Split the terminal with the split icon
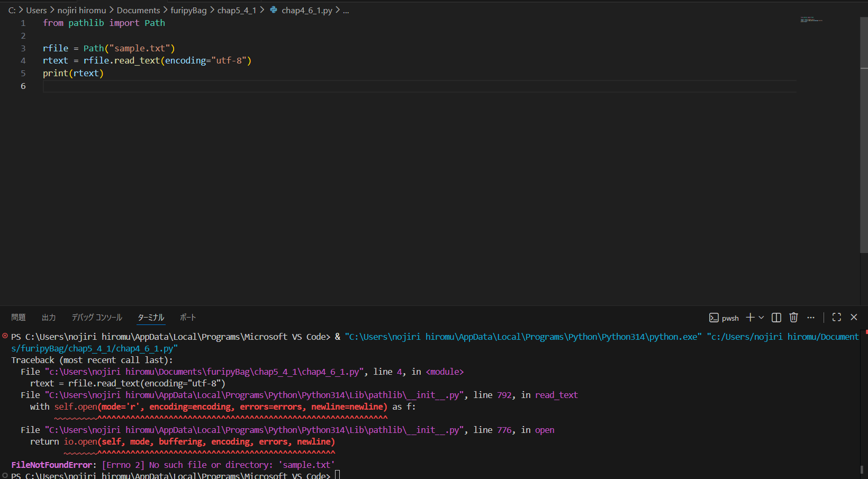The height and width of the screenshot is (479, 868). click(x=776, y=318)
